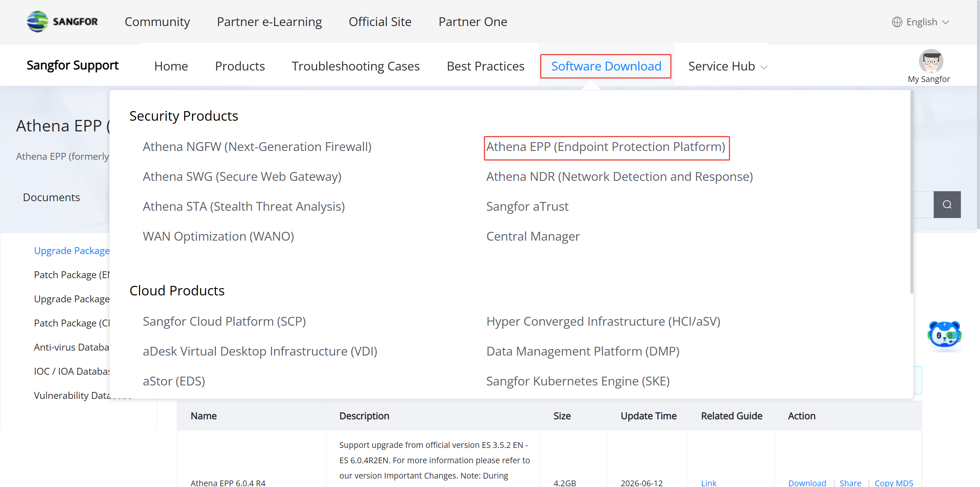
Task: Copy MD5 for Athena EPP 6.0.4 R4
Action: click(894, 483)
